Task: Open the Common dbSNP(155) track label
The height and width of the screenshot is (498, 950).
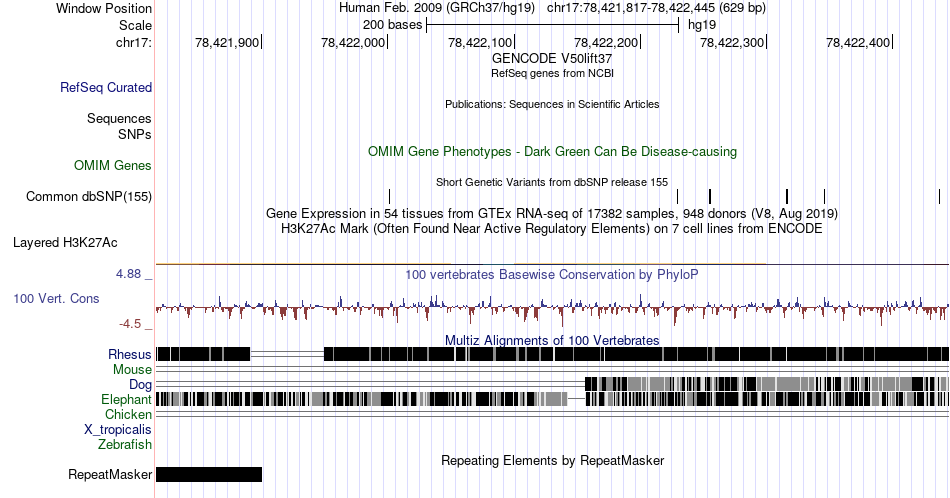Action: (x=89, y=196)
